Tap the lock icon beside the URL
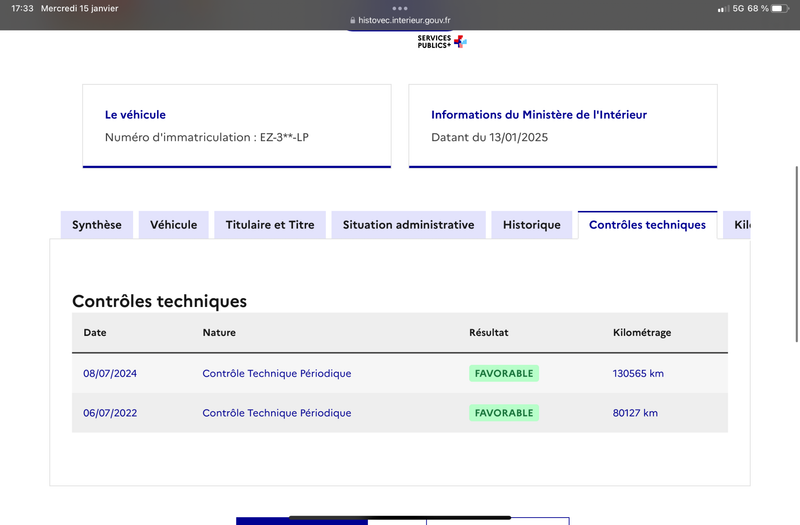The image size is (800, 525). (x=353, y=20)
